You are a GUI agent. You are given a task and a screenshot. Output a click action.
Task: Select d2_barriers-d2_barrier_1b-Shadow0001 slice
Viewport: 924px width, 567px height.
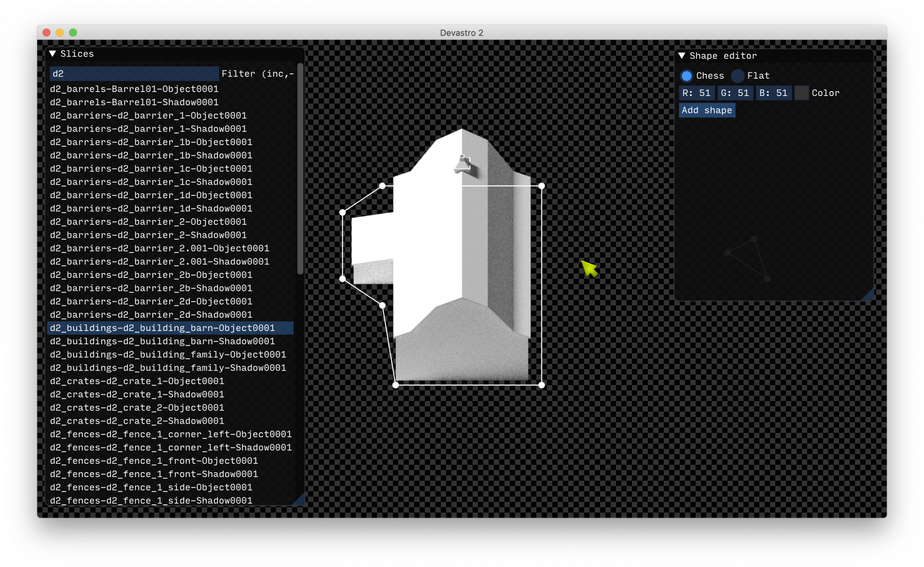(171, 155)
